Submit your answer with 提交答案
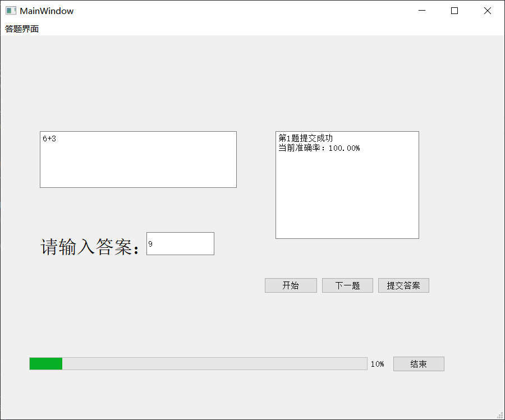The image size is (505, 420). pyautogui.click(x=403, y=285)
